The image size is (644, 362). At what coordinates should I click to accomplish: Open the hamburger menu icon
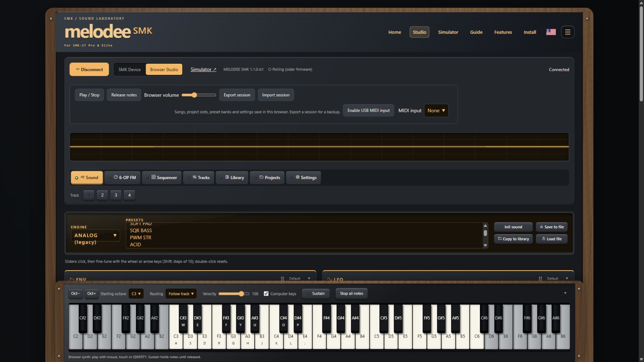click(x=567, y=32)
